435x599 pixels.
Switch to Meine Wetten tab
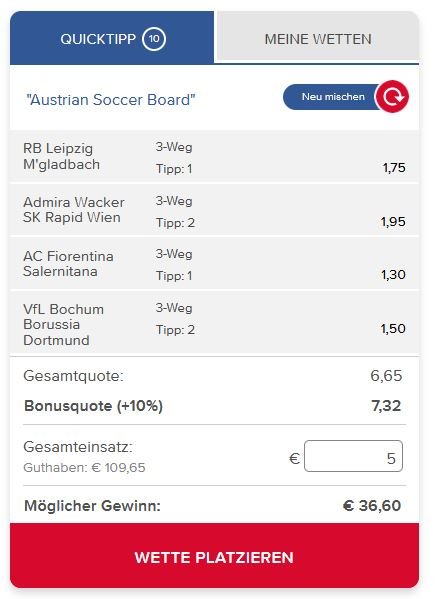(x=318, y=37)
